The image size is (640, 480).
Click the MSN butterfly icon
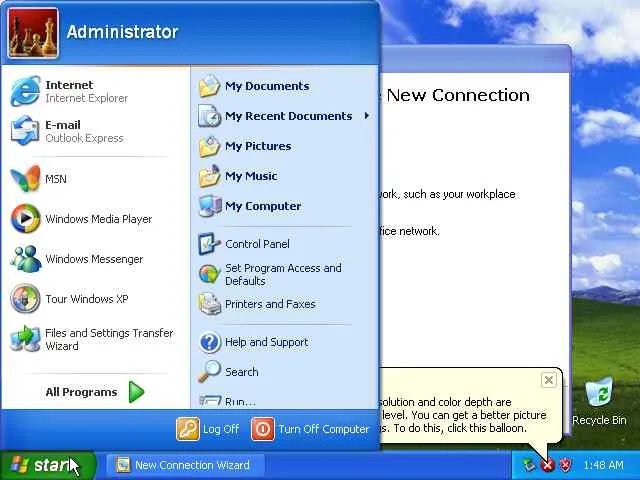25,179
